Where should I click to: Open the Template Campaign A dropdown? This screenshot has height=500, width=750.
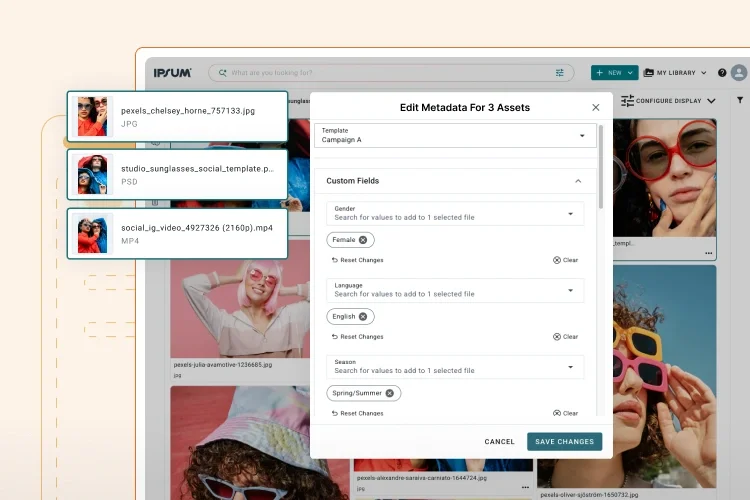pyautogui.click(x=455, y=135)
